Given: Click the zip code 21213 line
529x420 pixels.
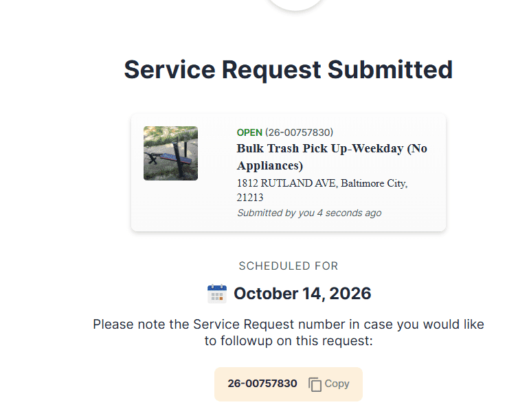Looking at the screenshot, I should 250,198.
